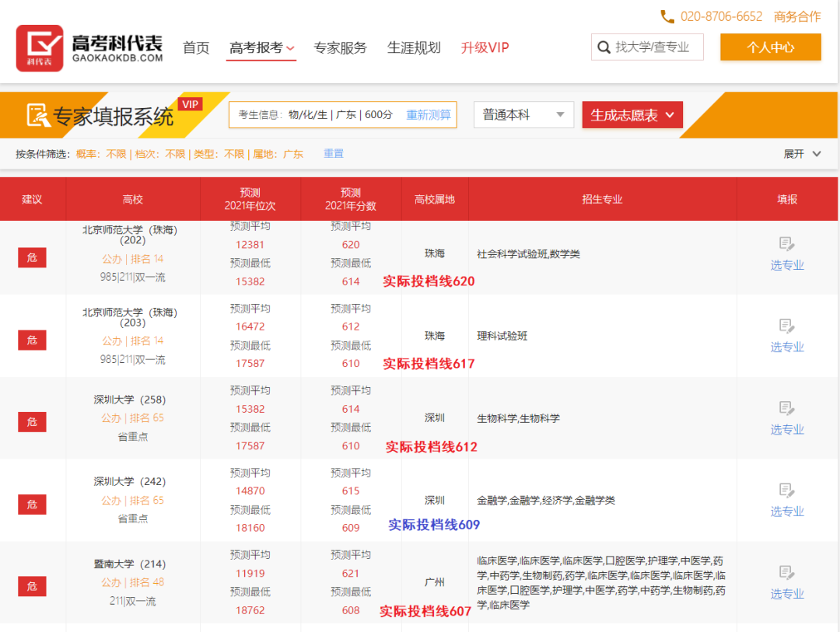Click the 预测2021年位次 column header
Image resolution: width=840 pixels, height=632 pixels.
coord(250,199)
